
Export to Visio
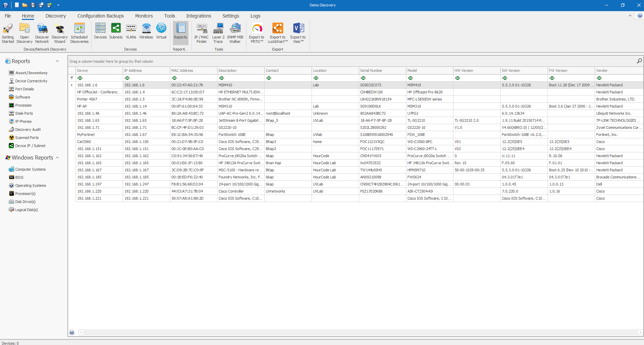coord(298,33)
